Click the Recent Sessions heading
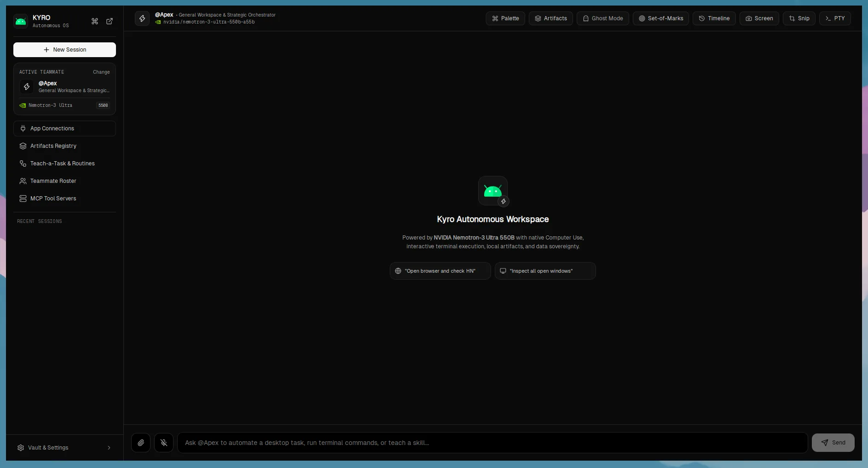The width and height of the screenshot is (868, 468). point(40,222)
